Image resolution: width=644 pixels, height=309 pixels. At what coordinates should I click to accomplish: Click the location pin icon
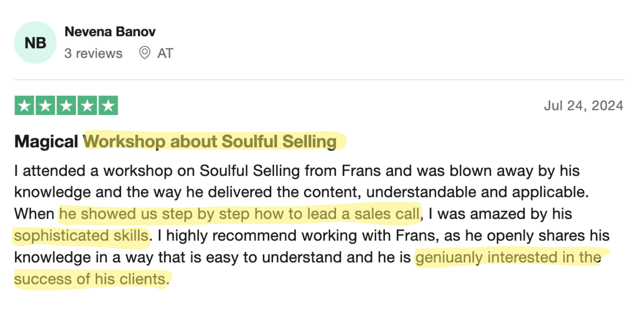pyautogui.click(x=145, y=53)
